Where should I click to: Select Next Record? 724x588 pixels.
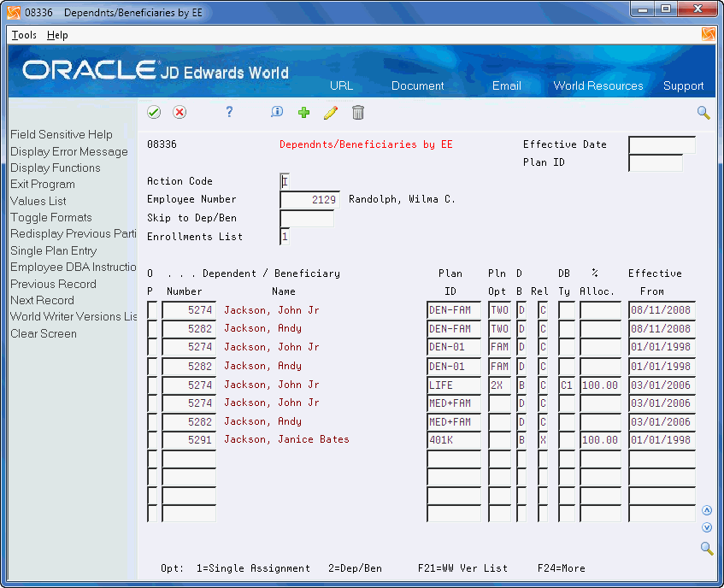pyautogui.click(x=42, y=300)
